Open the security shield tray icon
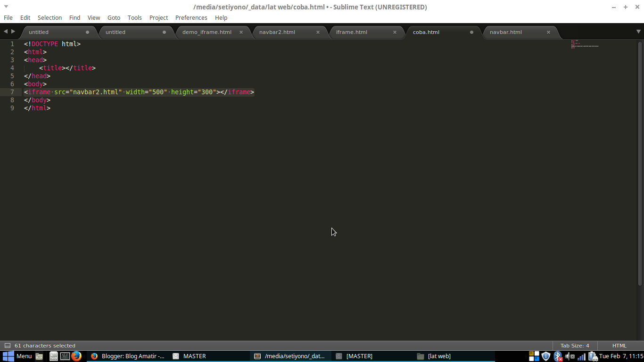 point(545,356)
